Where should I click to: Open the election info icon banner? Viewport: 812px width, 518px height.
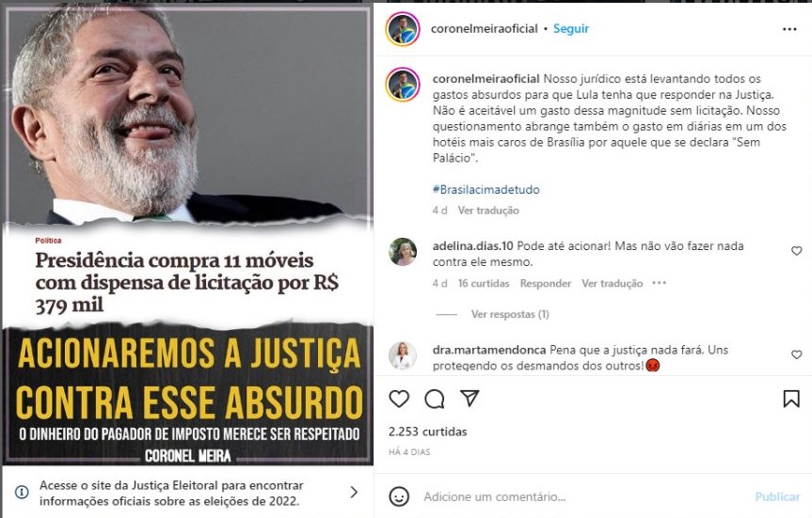pyautogui.click(x=22, y=492)
